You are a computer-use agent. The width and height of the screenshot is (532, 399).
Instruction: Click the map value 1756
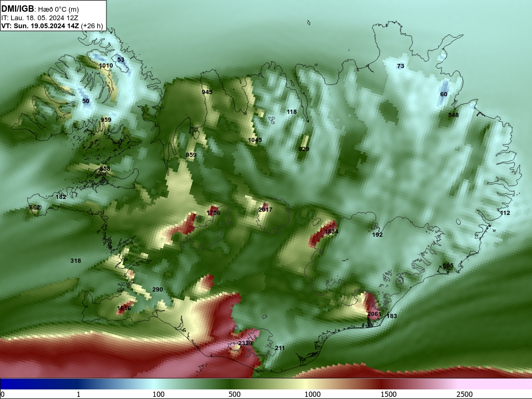click(213, 213)
